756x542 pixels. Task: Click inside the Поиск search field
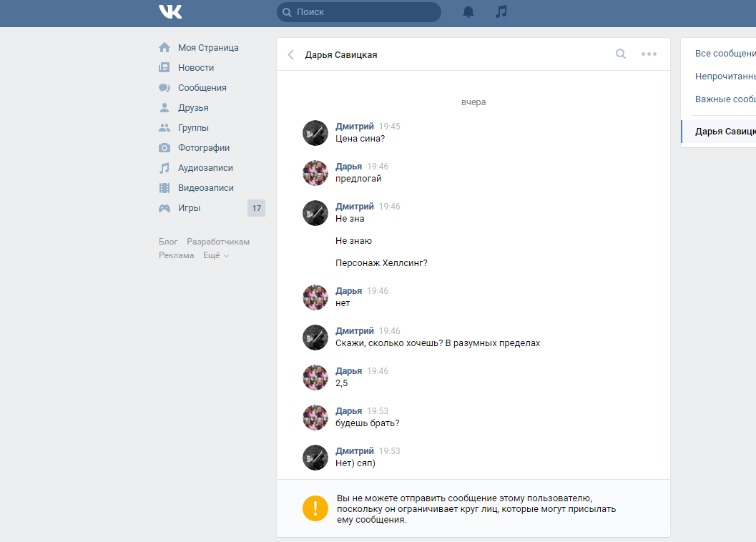coord(359,12)
